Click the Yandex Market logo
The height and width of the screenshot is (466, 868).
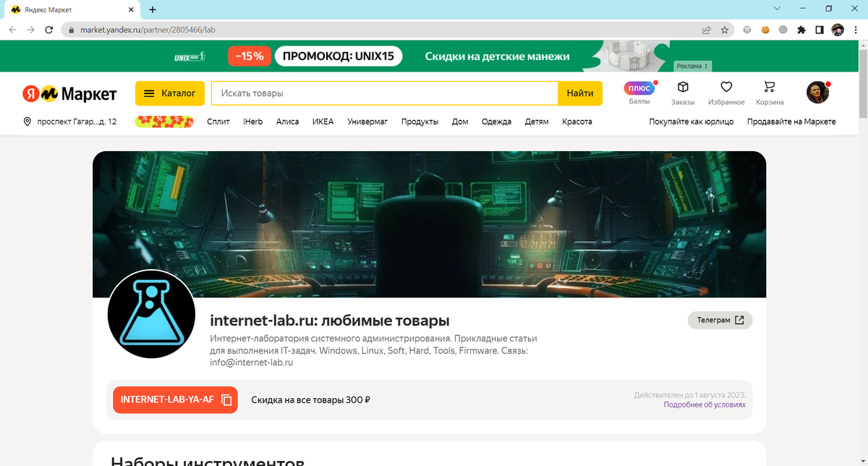[x=69, y=94]
